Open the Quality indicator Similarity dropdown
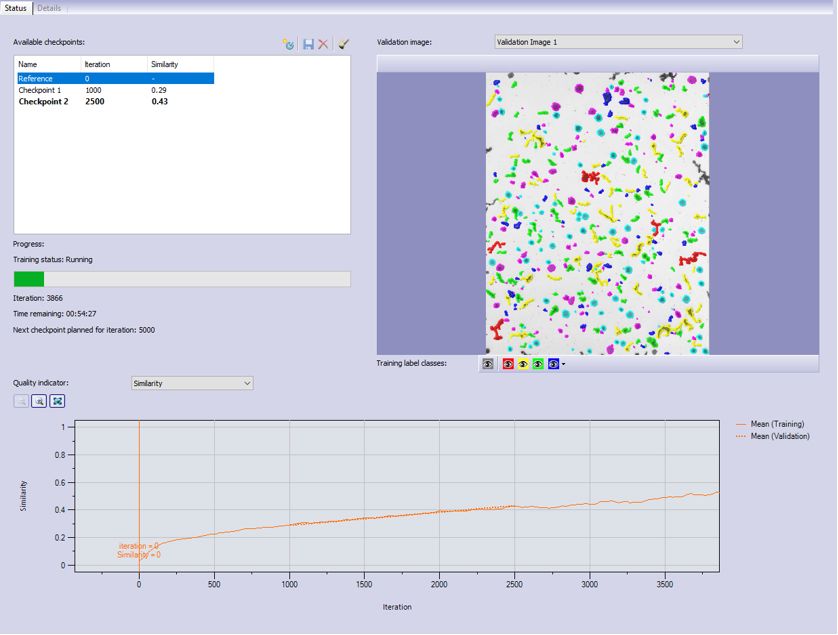This screenshot has height=635, width=838. 192,383
